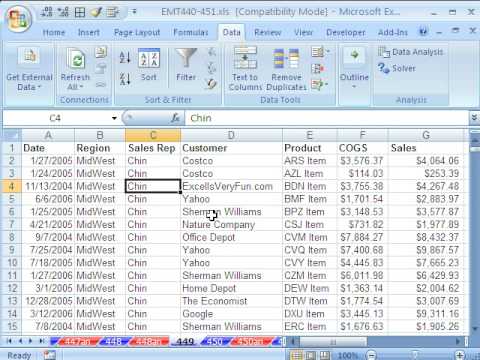Open the round Office Button menu
Screen dimensions: 480x360
pyautogui.click(x=18, y=18)
